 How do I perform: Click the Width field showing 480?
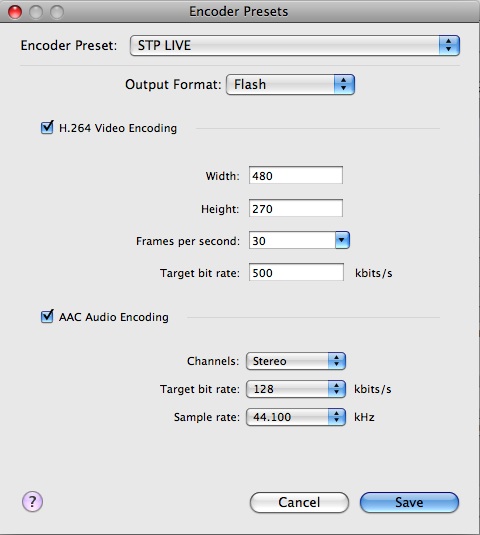tap(296, 175)
